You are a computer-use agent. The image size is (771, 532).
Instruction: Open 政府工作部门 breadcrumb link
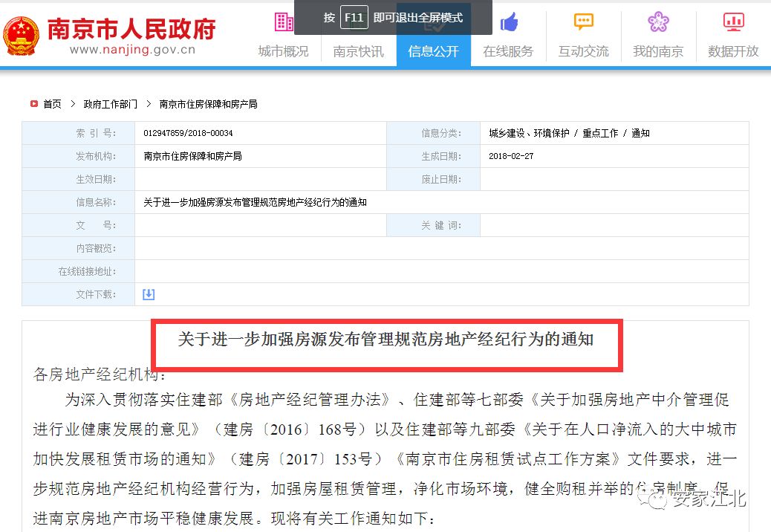pos(110,104)
